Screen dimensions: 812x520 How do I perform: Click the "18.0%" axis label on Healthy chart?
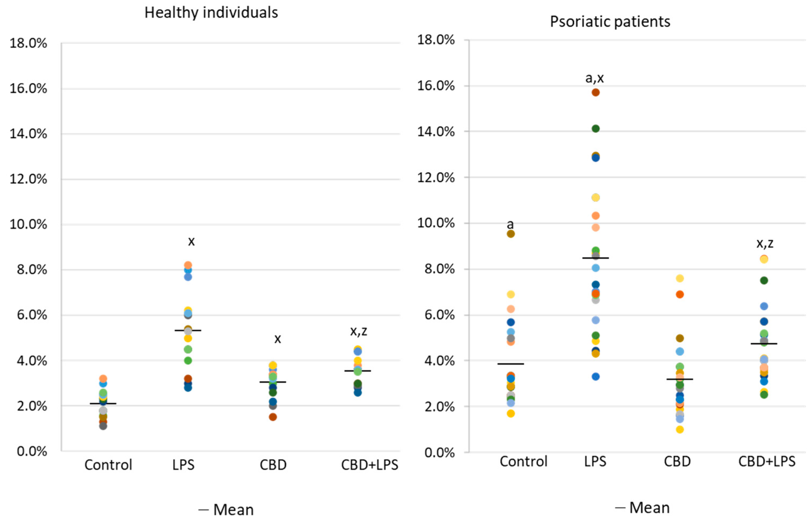click(28, 44)
